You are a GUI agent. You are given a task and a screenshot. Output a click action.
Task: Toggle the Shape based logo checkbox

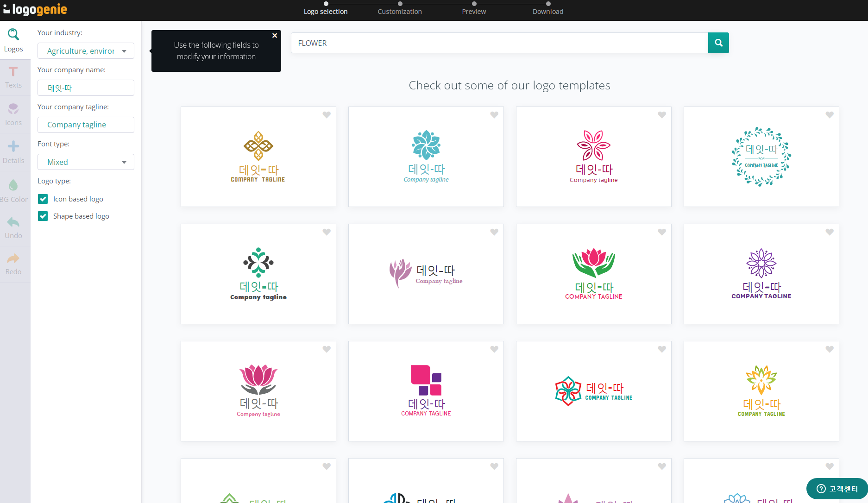click(43, 216)
